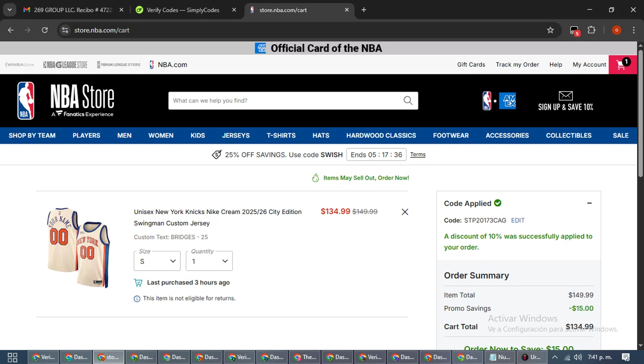
Task: Click the Gift Cards link
Action: tap(471, 64)
